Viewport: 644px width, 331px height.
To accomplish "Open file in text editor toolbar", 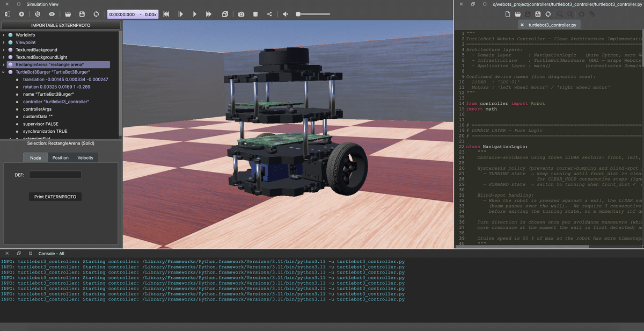I will coord(519,14).
